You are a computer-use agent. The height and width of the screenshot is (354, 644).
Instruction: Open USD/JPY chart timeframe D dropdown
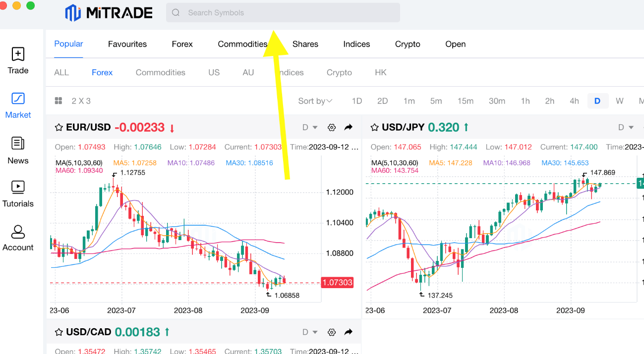[626, 127]
